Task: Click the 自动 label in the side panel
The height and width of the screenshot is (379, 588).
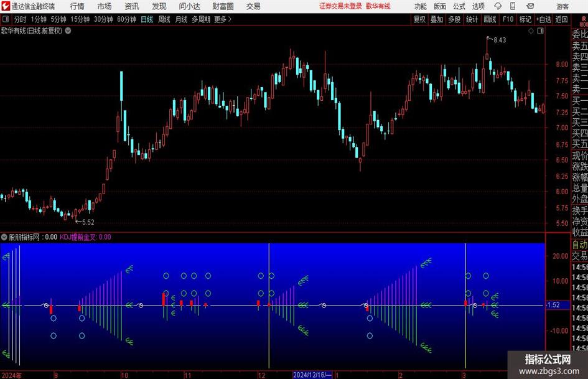Action: tap(580, 245)
